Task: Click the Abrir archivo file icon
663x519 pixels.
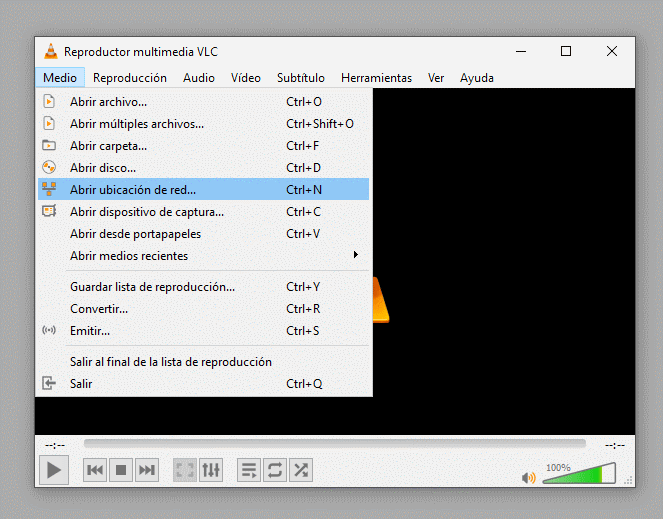Action: [x=49, y=102]
